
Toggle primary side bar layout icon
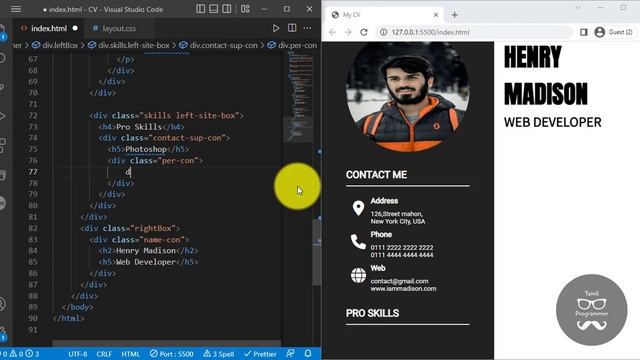(200, 9)
